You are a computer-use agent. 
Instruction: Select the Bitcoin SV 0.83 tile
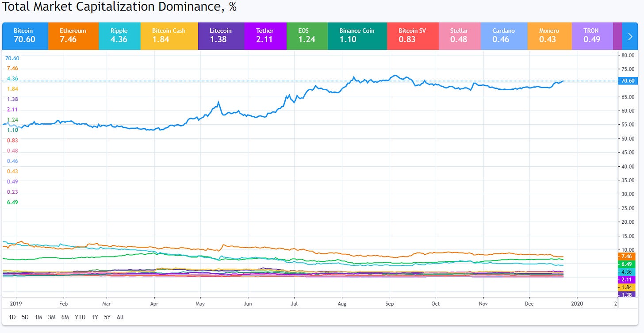(x=413, y=36)
